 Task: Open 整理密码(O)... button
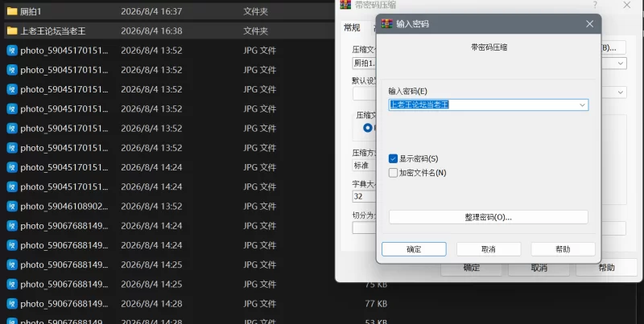(489, 217)
